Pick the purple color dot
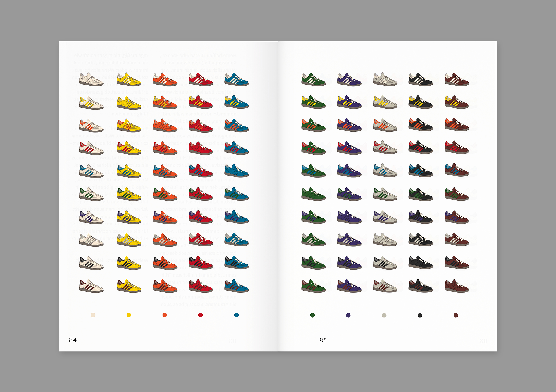 [348, 315]
